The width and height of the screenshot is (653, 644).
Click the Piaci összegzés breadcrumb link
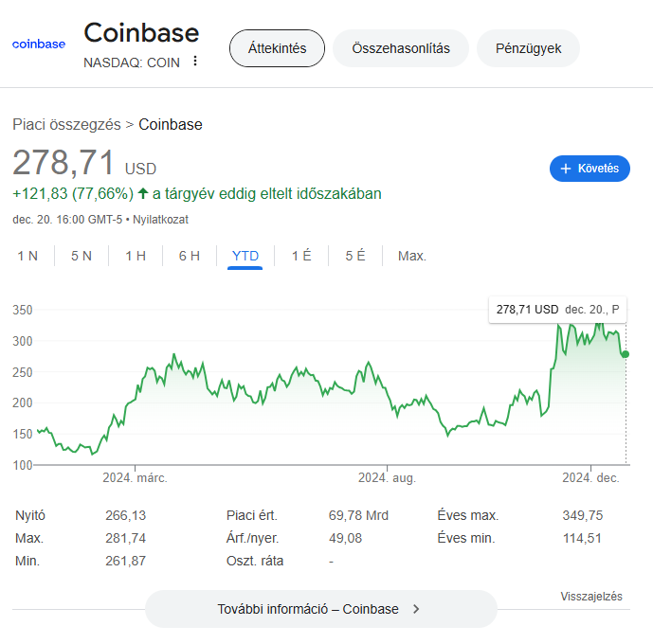tap(66, 124)
